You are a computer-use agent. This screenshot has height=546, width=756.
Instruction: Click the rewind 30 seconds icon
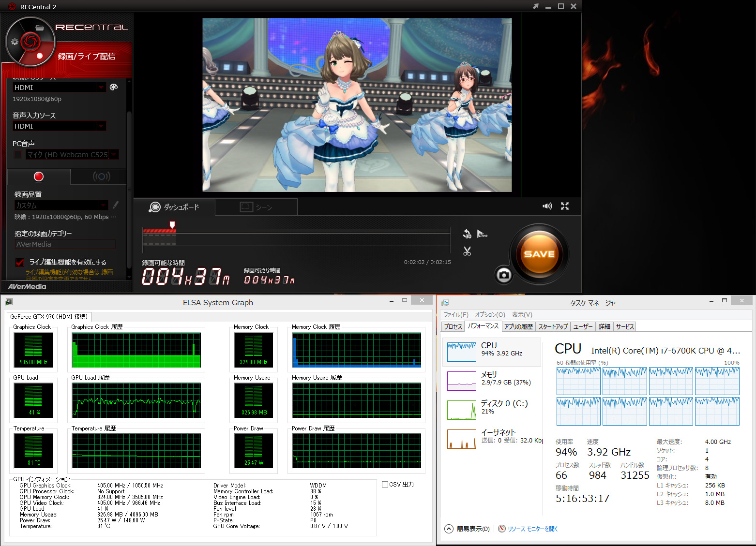point(467,234)
